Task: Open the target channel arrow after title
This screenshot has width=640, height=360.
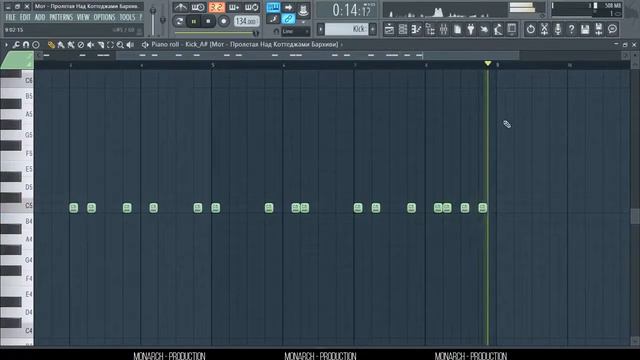Action: click(x=342, y=44)
